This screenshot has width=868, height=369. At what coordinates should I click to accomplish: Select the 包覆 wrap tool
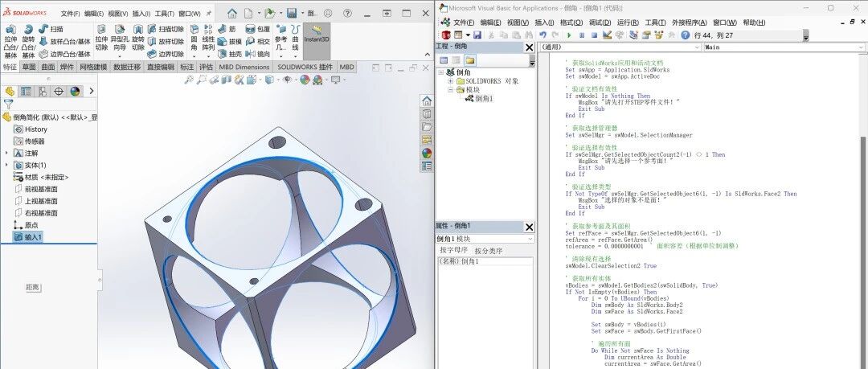pos(257,29)
